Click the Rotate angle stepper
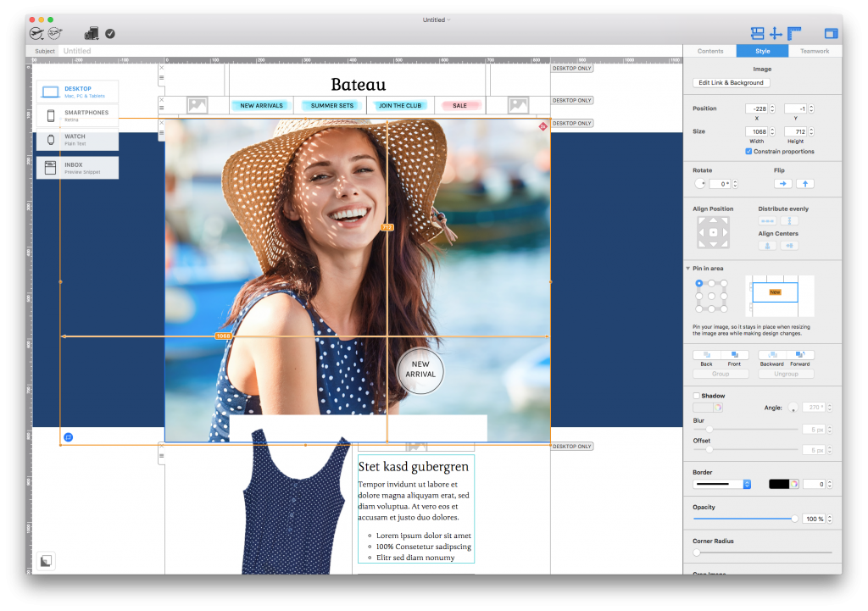The height and width of the screenshot is (611, 868). coord(735,184)
